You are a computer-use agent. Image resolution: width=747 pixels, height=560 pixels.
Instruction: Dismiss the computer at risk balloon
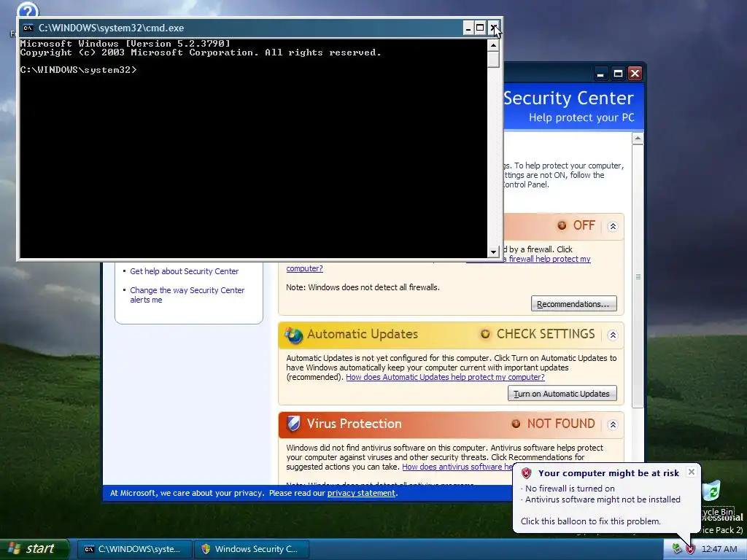tap(692, 472)
